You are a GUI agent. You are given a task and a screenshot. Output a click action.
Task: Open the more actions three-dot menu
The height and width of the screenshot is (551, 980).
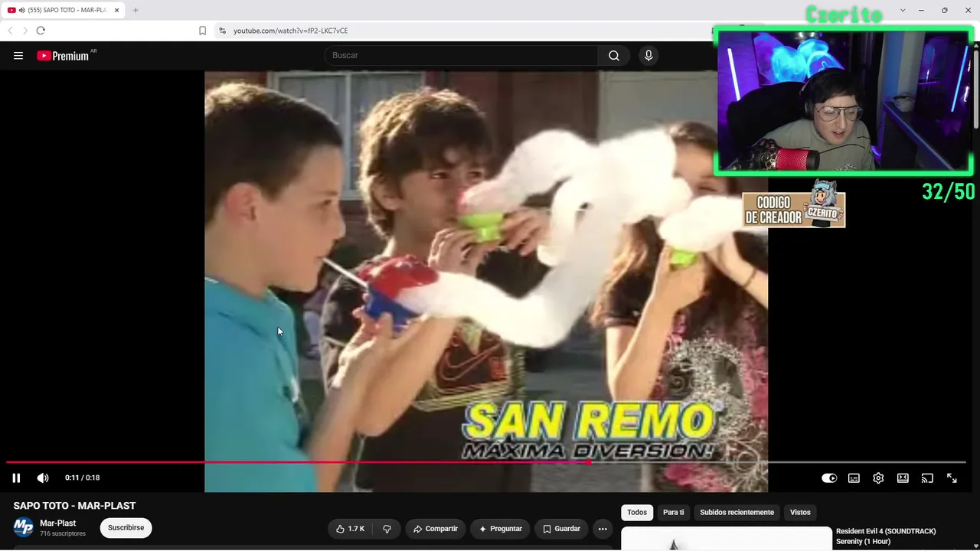(x=603, y=529)
